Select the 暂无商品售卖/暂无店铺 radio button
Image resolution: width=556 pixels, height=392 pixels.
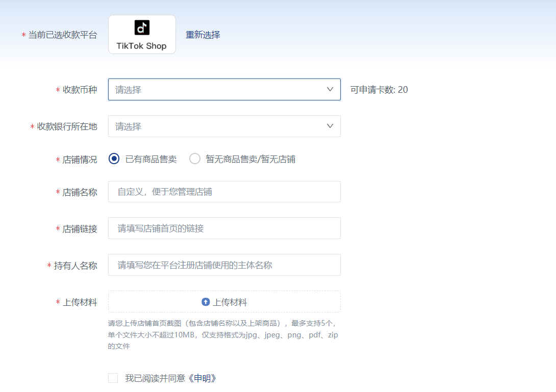pos(195,159)
